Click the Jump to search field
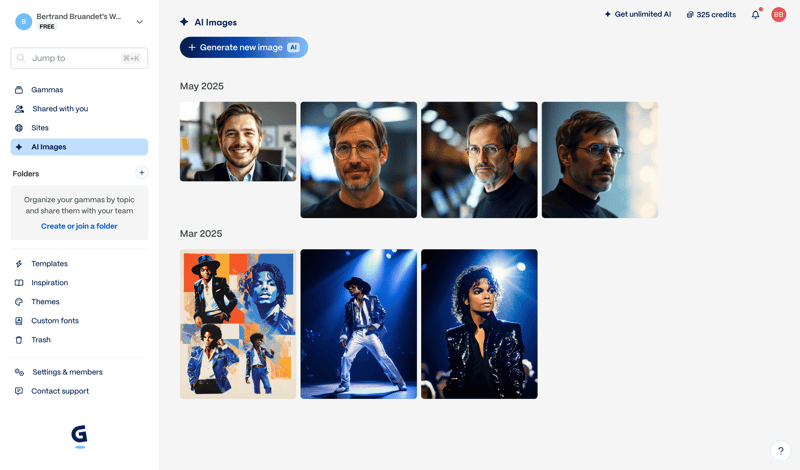This screenshot has width=800, height=470. point(79,58)
